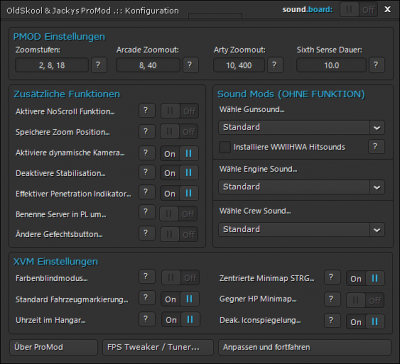Toggle the sound.board switch in title bar
The image size is (400, 364).
(358, 10)
